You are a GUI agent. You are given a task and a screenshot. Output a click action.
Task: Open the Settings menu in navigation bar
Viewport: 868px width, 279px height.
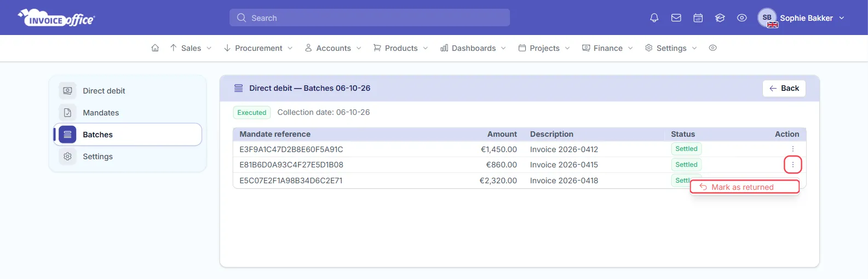(x=671, y=48)
